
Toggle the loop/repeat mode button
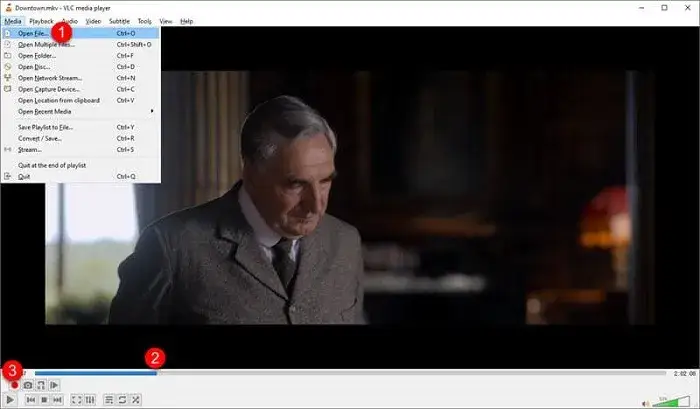(x=122, y=400)
